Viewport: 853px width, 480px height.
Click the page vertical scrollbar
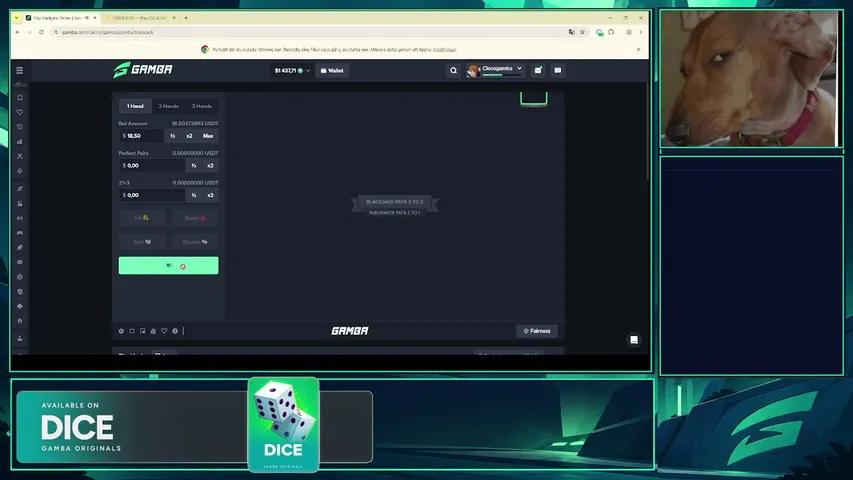(x=647, y=131)
